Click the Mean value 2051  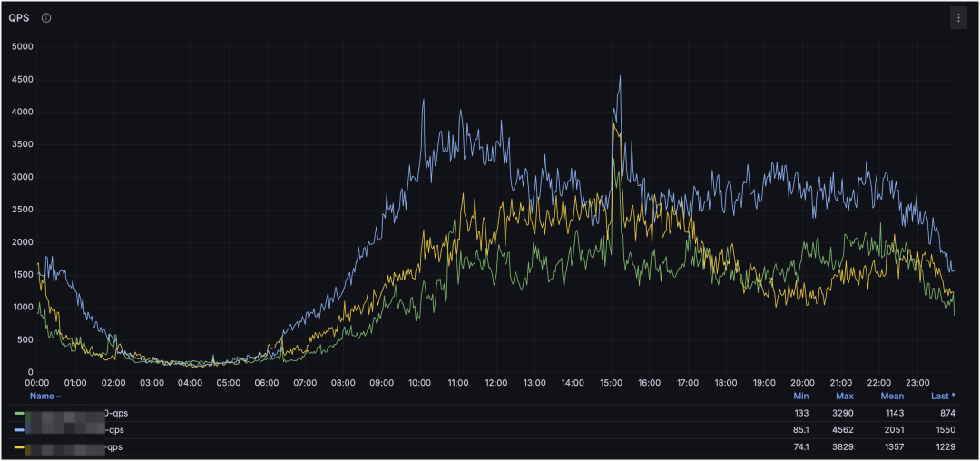coord(893,430)
